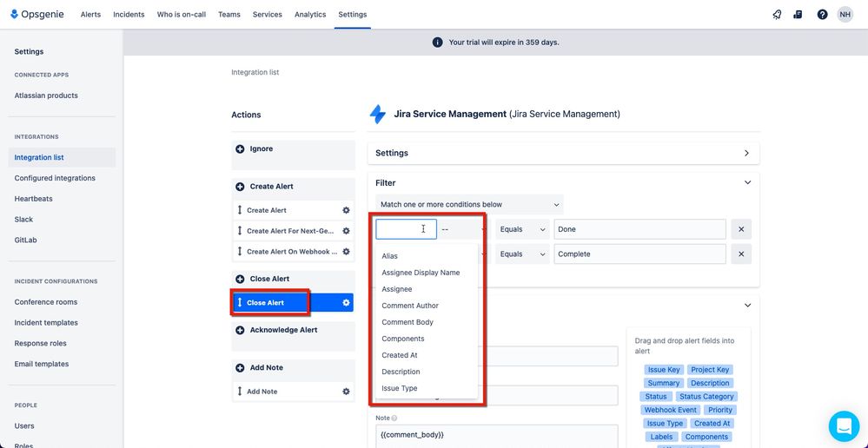Click the plus icon next to Ignore
Screen dimensions: 868x448
pos(240,148)
